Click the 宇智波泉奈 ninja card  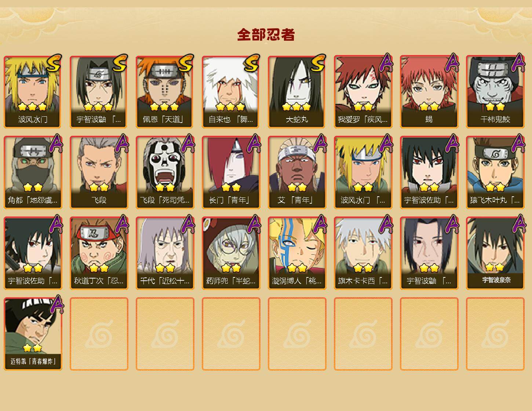point(495,253)
